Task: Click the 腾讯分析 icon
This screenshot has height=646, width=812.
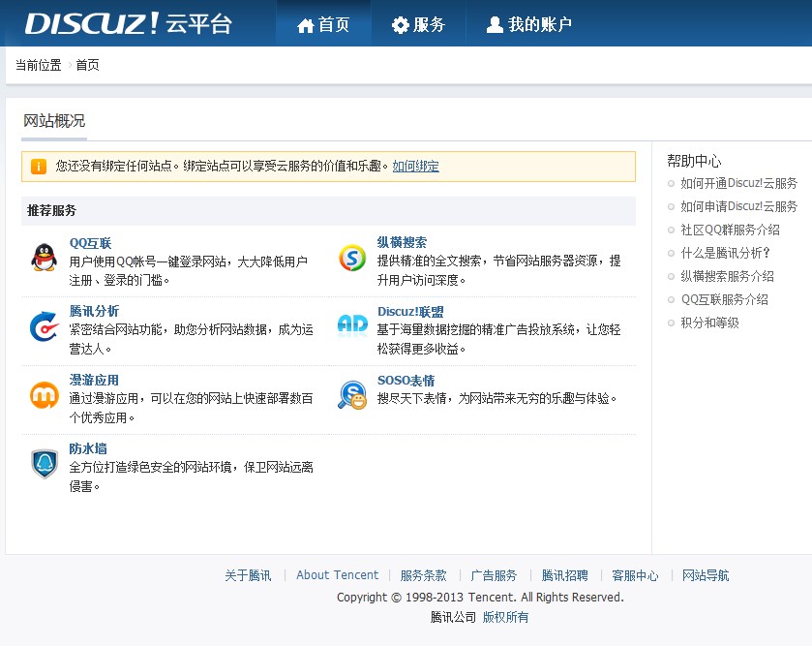Action: [x=44, y=326]
